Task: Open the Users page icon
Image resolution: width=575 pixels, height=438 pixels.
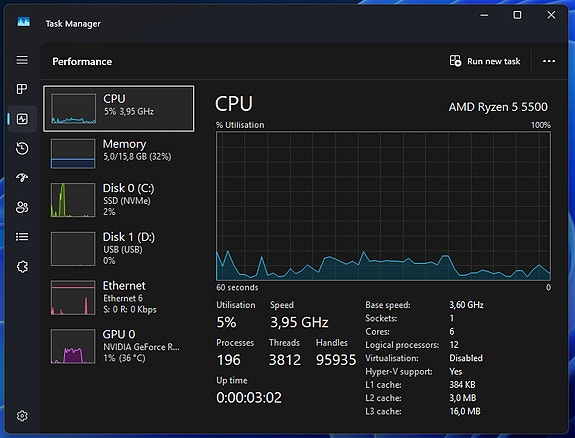Action: pos(22,207)
